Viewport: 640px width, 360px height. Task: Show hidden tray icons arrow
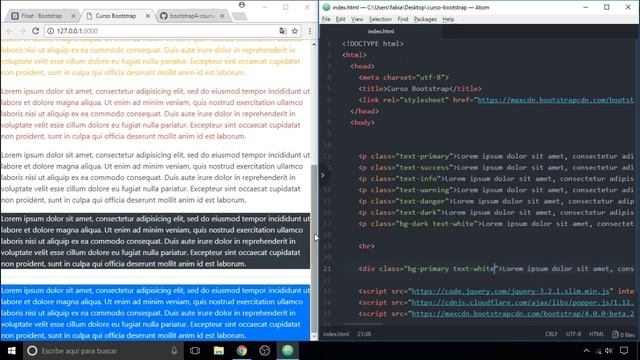coord(587,351)
